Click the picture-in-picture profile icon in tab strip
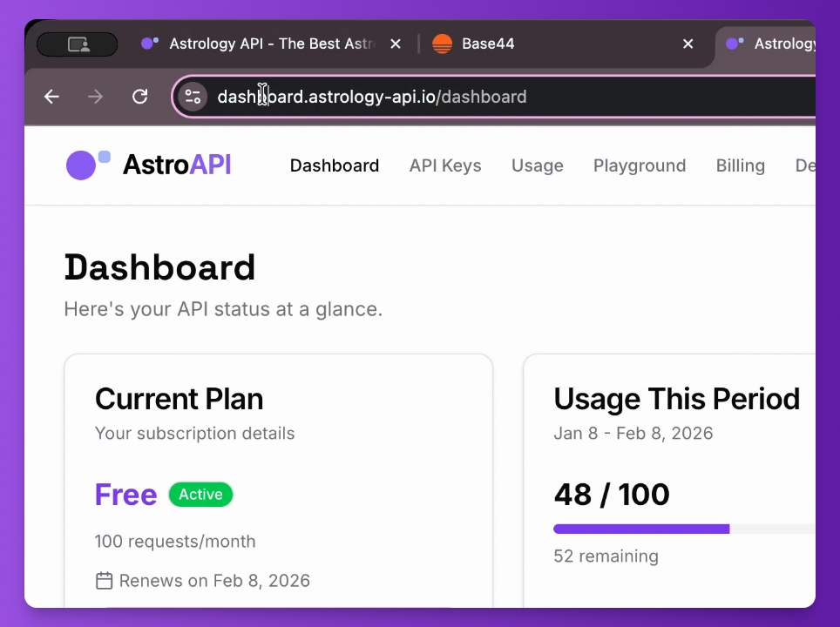The width and height of the screenshot is (840, 627). (78, 44)
